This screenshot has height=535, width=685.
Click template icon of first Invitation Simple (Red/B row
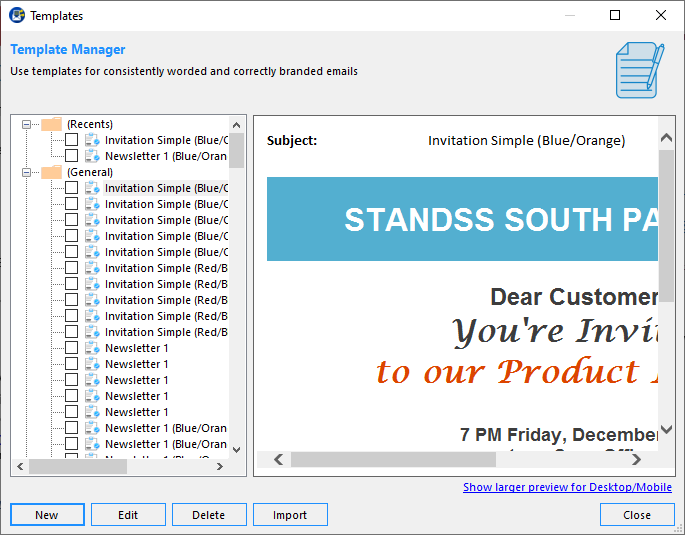(x=92, y=268)
